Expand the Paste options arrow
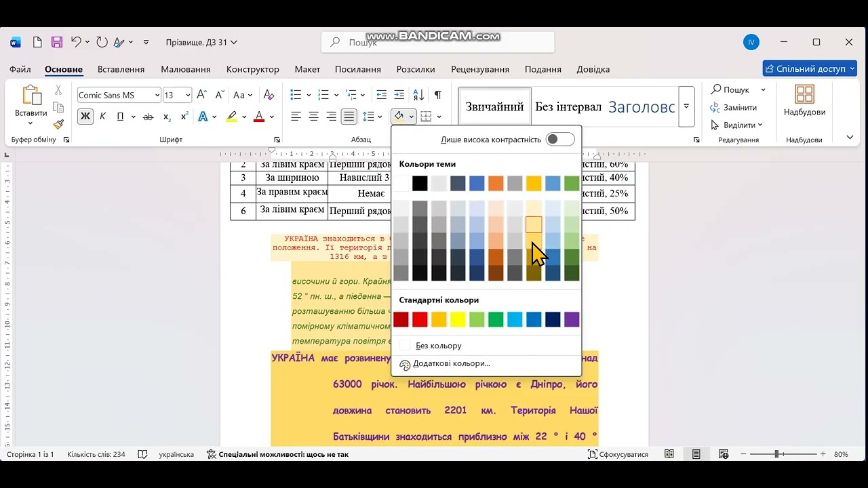 [31, 124]
